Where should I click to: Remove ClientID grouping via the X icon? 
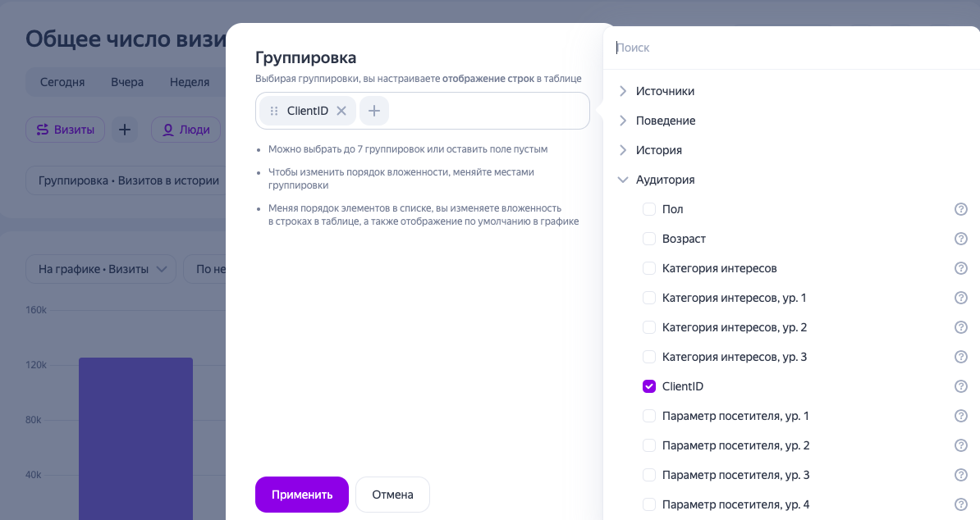[341, 110]
